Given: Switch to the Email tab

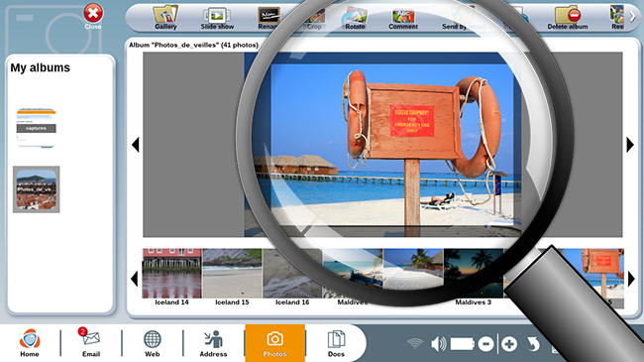Looking at the screenshot, I should tap(91, 342).
